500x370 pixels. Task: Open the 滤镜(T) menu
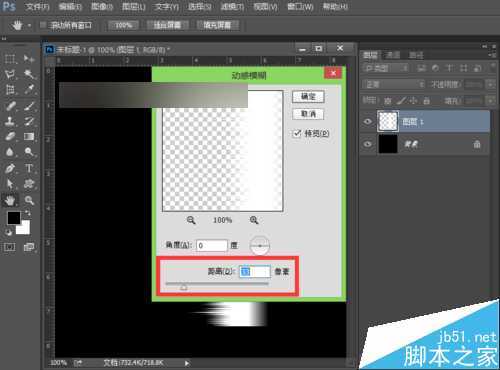[x=232, y=7]
